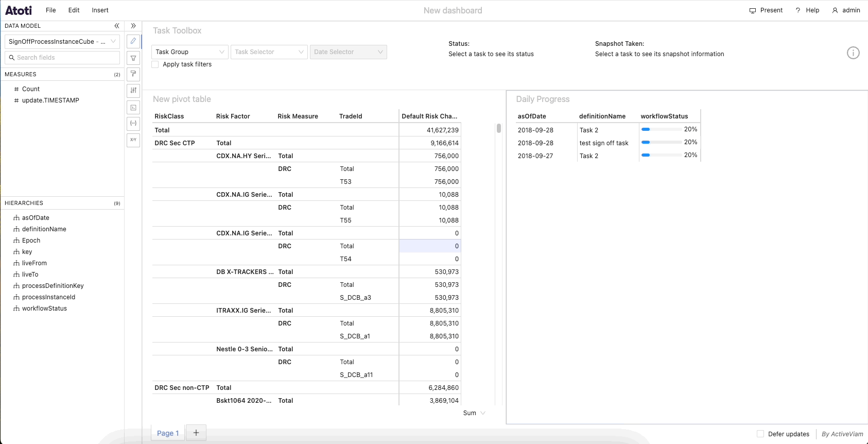Click the processInstanceId hierarchy icon
868x444 pixels.
[x=16, y=297]
